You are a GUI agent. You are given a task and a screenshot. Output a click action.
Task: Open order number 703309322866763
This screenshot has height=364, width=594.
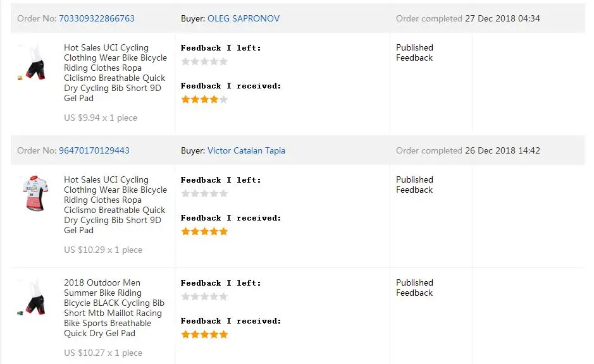pos(97,18)
